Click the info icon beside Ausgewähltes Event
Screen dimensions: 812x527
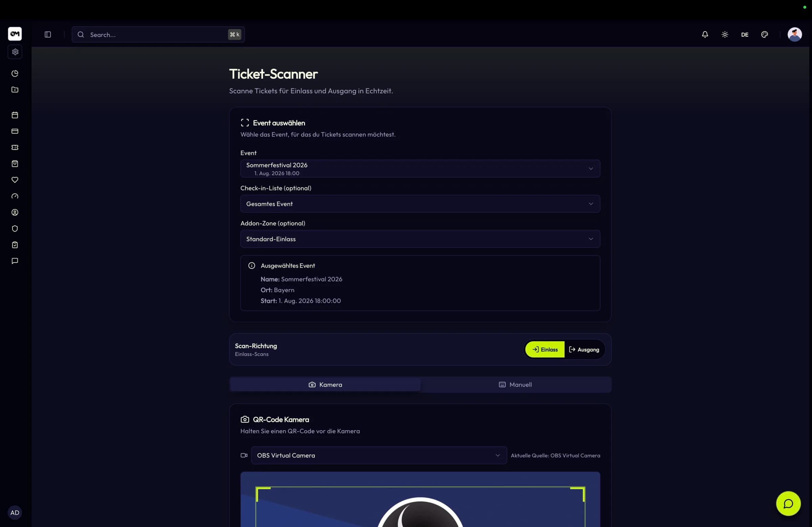251,266
